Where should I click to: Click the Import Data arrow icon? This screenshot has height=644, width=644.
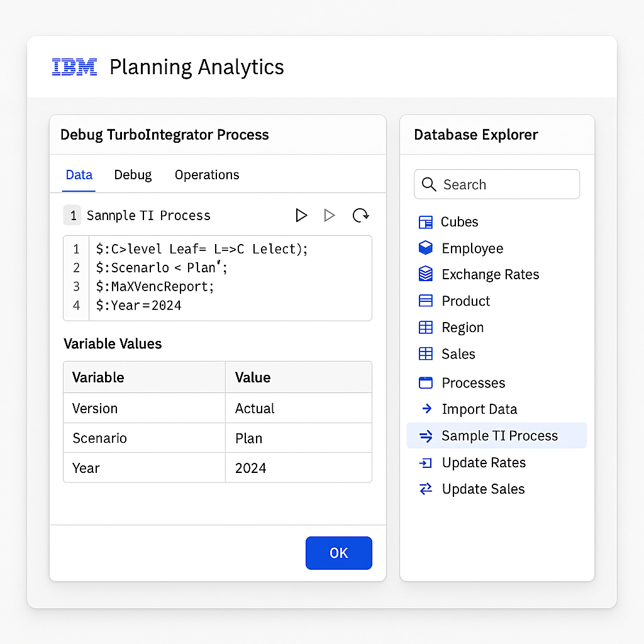click(x=427, y=409)
